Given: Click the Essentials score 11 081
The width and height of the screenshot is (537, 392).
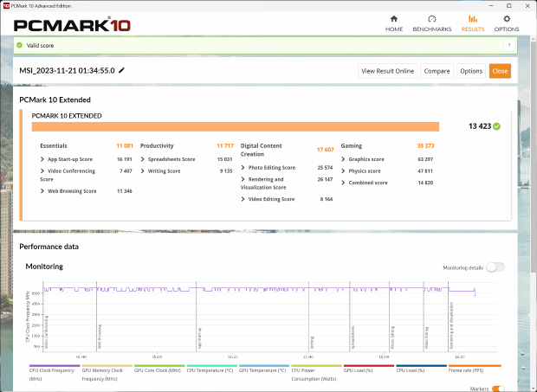Looking at the screenshot, I should (125, 145).
